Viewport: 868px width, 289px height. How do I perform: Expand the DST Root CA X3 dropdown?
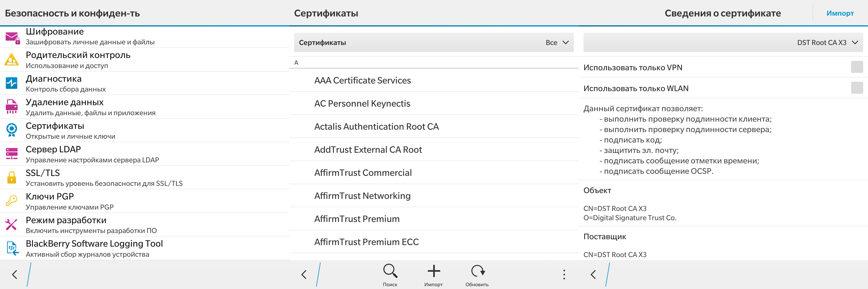pos(723,43)
